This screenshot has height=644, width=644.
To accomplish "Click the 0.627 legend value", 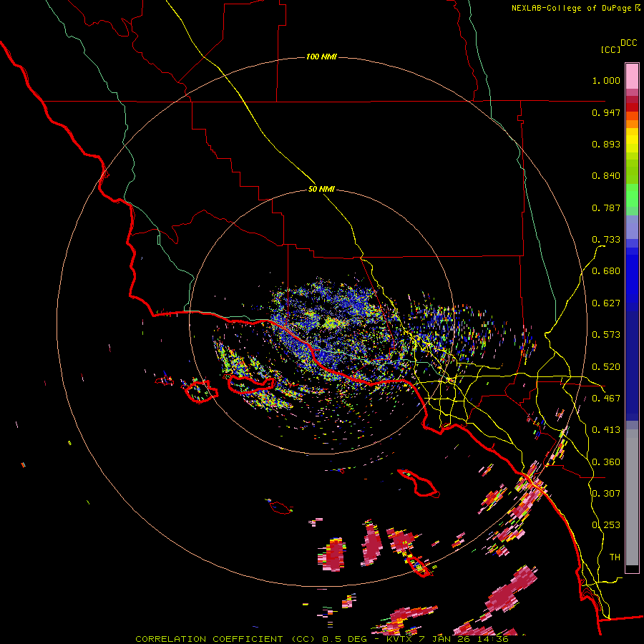I will 606,303.
